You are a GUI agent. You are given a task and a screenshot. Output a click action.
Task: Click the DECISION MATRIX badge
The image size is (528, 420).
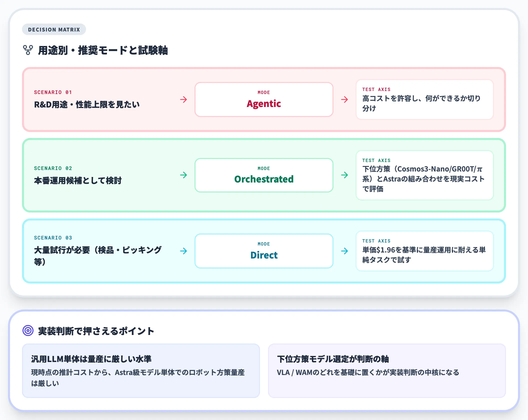click(54, 29)
